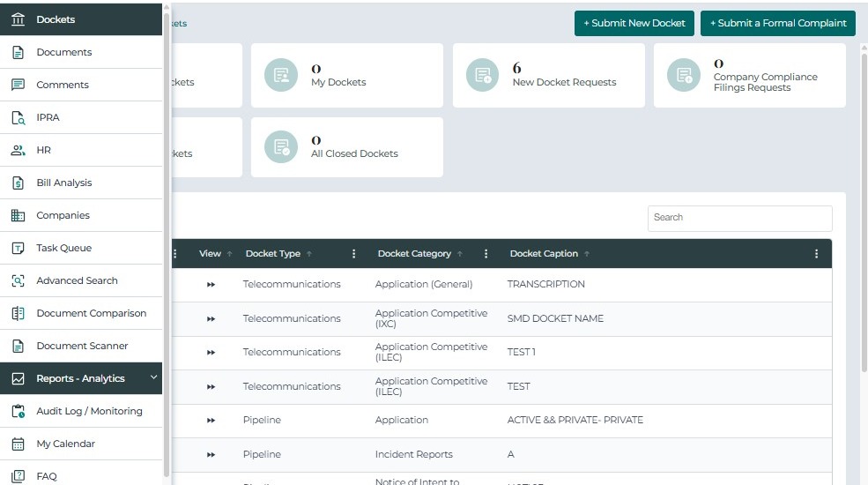Click the Dockets courthouse icon in sidebar
Screen dimensions: 868x485
click(x=18, y=19)
